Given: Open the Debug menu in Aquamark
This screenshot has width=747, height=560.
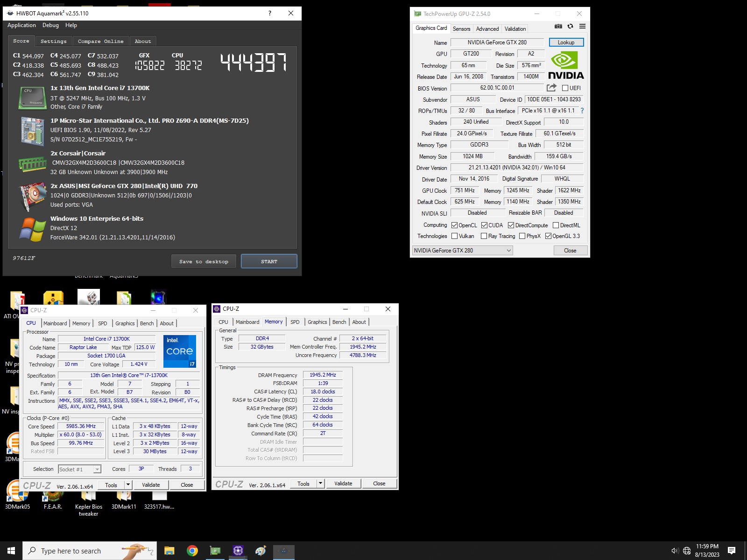Looking at the screenshot, I should [x=50, y=25].
